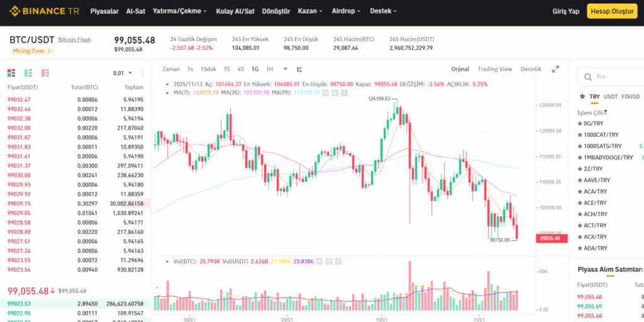Select buy order at price 99023.53
Image resolution: width=644 pixels, height=322 pixels.
point(75,304)
